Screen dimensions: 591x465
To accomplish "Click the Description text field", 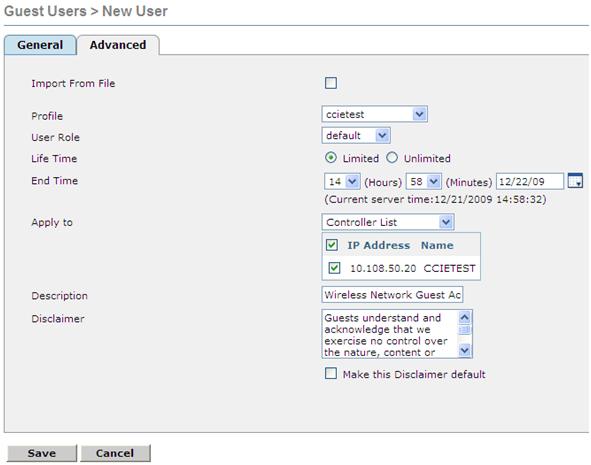I will (392, 295).
